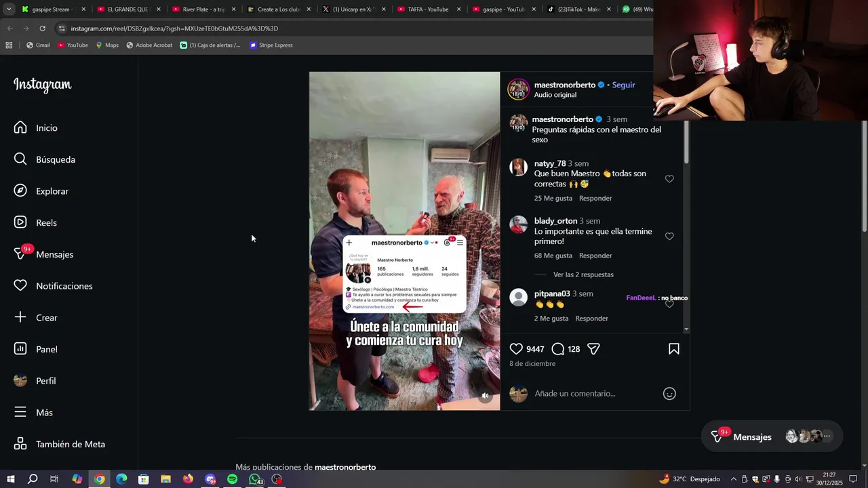Click maestronorberto avatar in post header

519,89
